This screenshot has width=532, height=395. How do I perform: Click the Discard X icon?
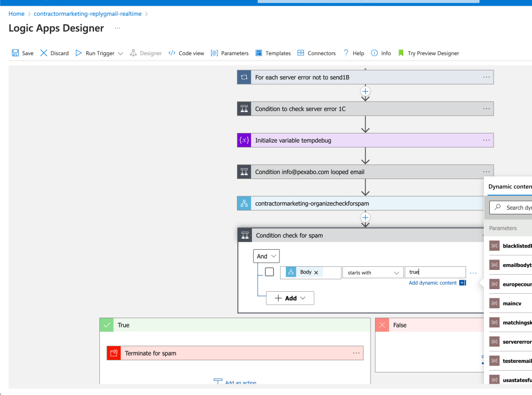[x=44, y=53]
